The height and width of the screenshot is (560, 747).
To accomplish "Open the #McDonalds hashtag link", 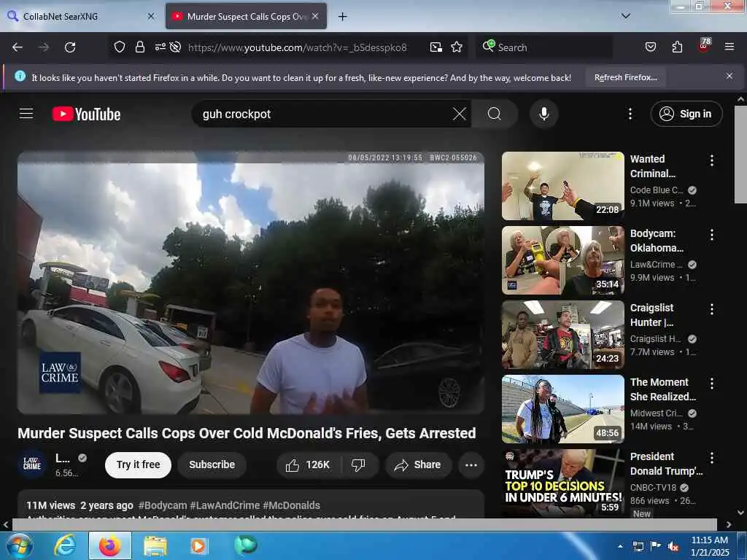I will (x=291, y=505).
